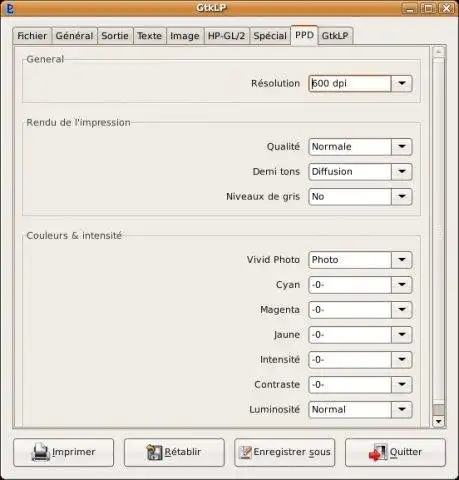Switch to the Fichier tab
The image size is (459, 480).
point(32,36)
